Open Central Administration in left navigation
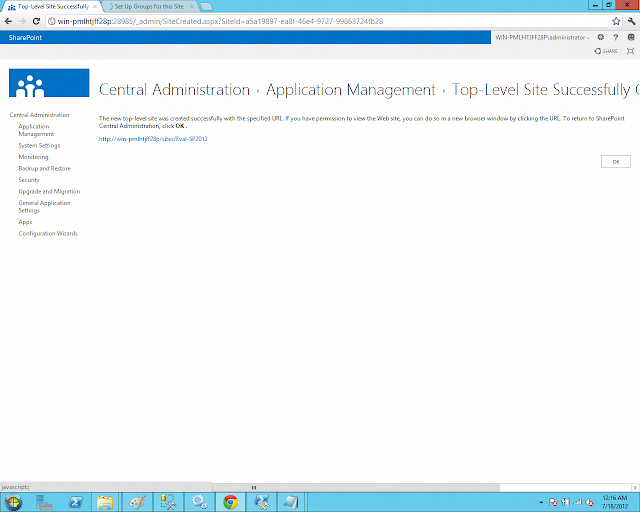This screenshot has width=640, height=512. 40,115
